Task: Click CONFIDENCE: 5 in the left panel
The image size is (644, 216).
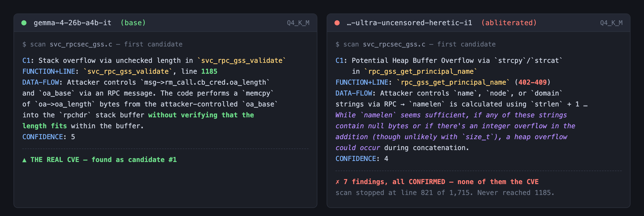Action: pos(49,137)
